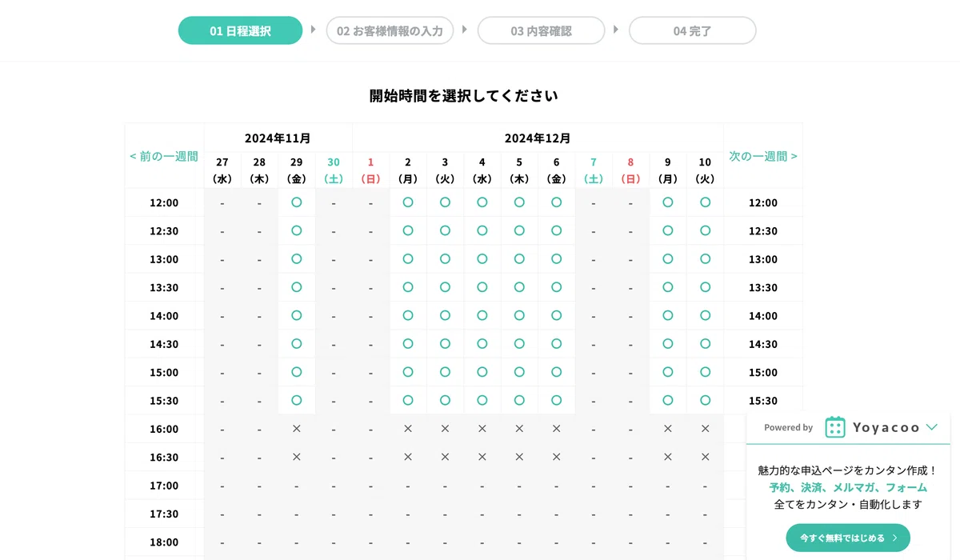Click the 16:30 X mark on Tuesday Dec 10
960x560 pixels.
705,457
